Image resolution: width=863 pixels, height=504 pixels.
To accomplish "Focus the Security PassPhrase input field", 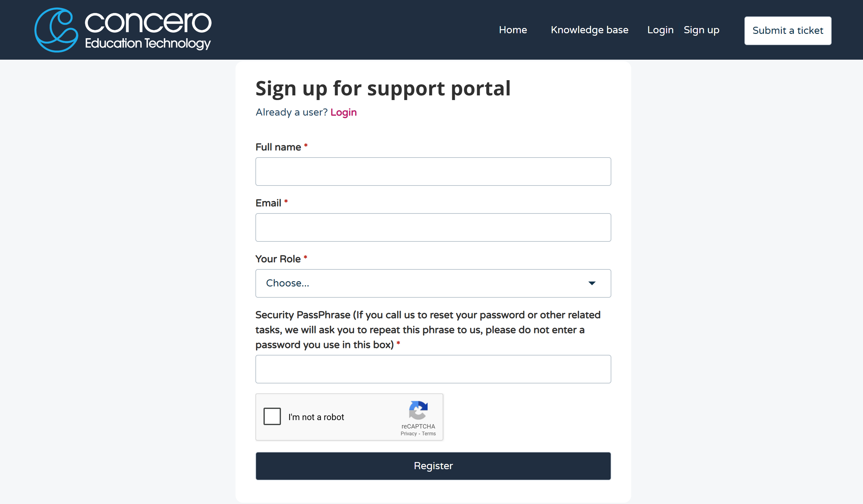I will [x=433, y=369].
